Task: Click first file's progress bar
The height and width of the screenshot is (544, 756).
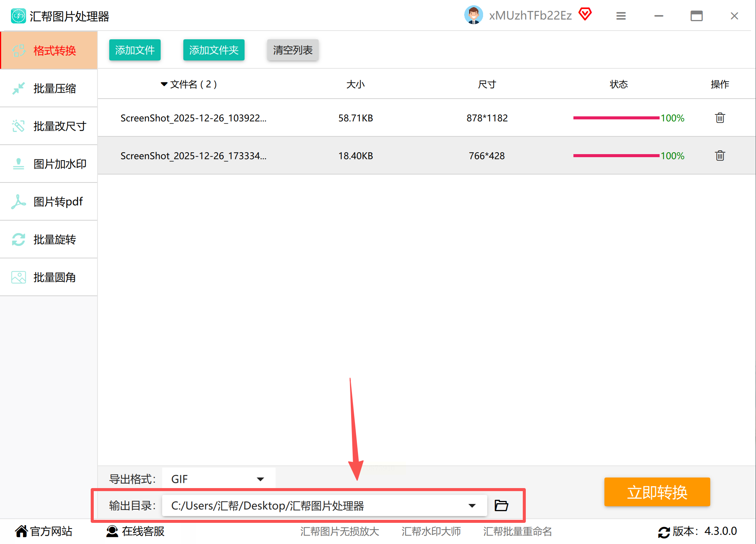Action: (x=616, y=118)
